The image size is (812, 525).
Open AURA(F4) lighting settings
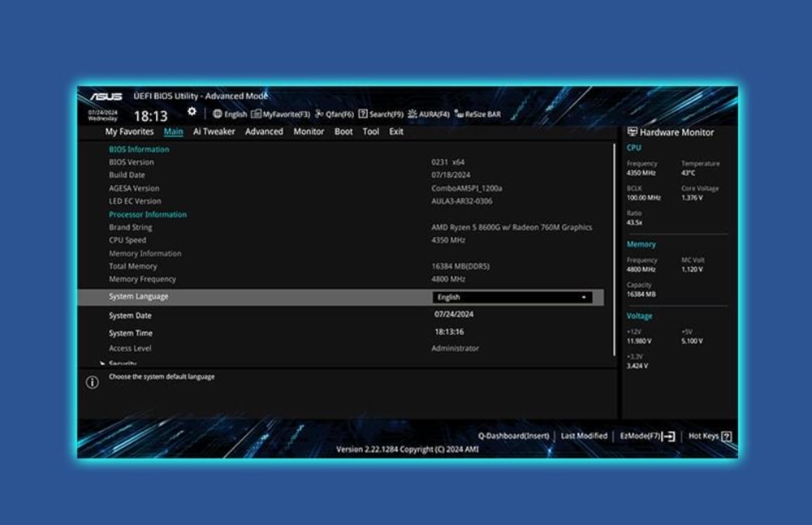point(428,114)
